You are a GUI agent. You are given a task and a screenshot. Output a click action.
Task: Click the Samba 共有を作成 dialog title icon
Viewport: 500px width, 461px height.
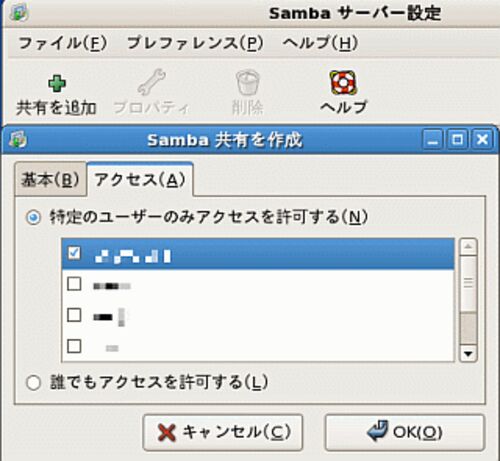(x=18, y=139)
